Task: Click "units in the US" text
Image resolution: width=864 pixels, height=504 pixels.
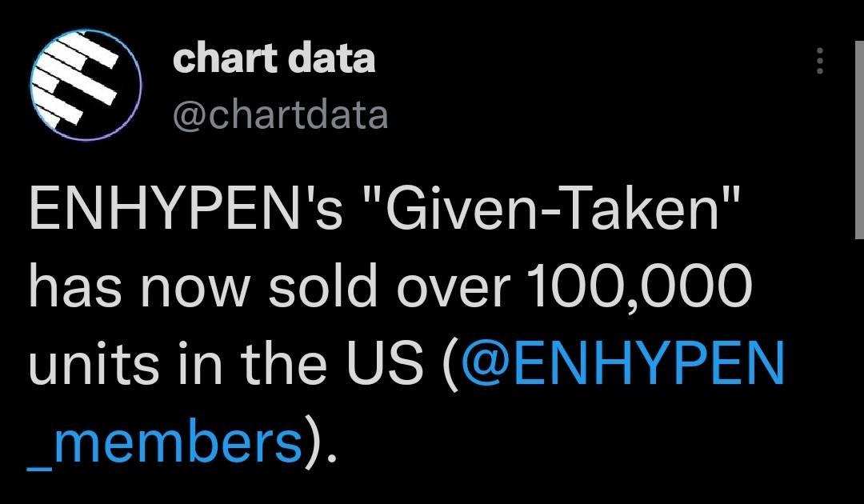Action: (224, 364)
